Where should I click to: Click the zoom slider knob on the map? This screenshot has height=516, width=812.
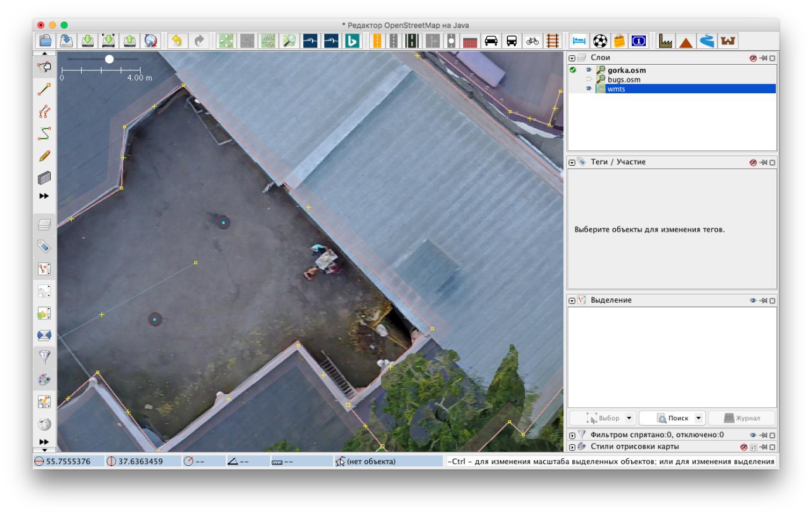coord(109,59)
